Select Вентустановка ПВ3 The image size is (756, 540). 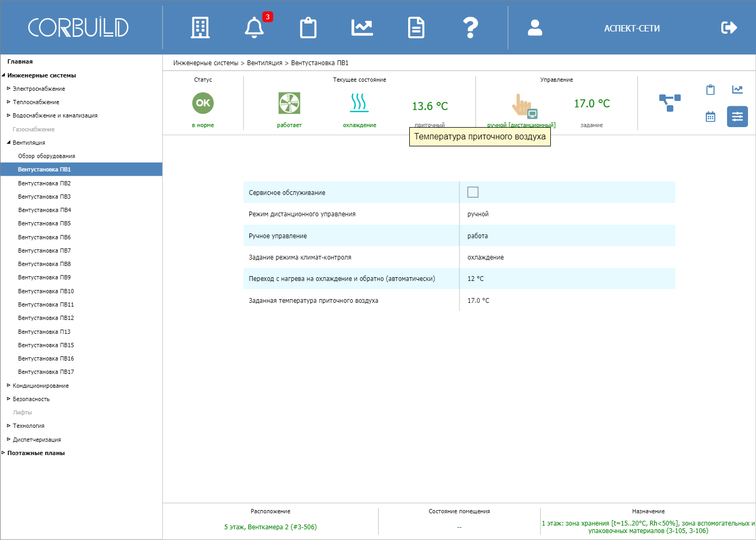click(x=44, y=197)
